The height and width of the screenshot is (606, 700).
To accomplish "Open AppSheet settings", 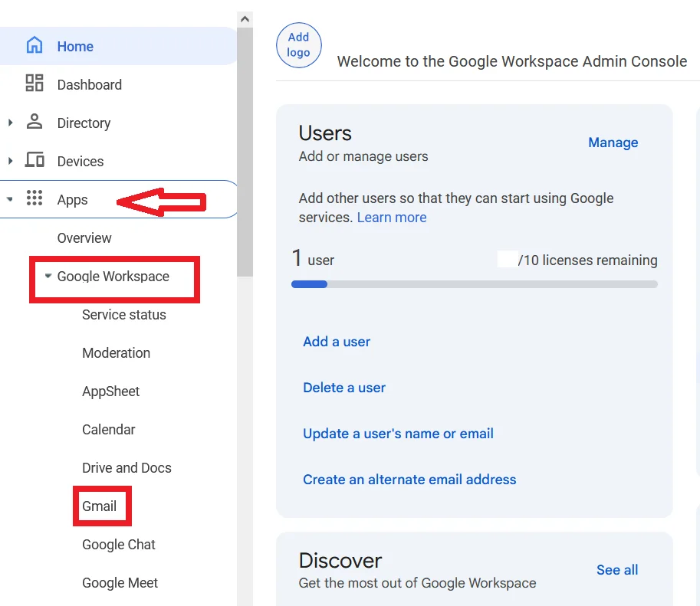I will click(110, 391).
